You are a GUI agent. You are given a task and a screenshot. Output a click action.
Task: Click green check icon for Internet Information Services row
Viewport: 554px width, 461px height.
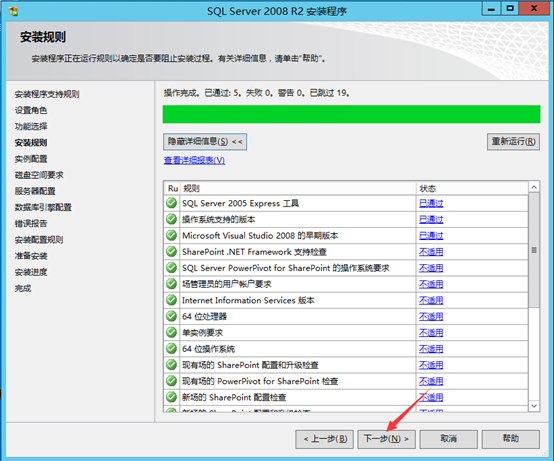coord(171,300)
